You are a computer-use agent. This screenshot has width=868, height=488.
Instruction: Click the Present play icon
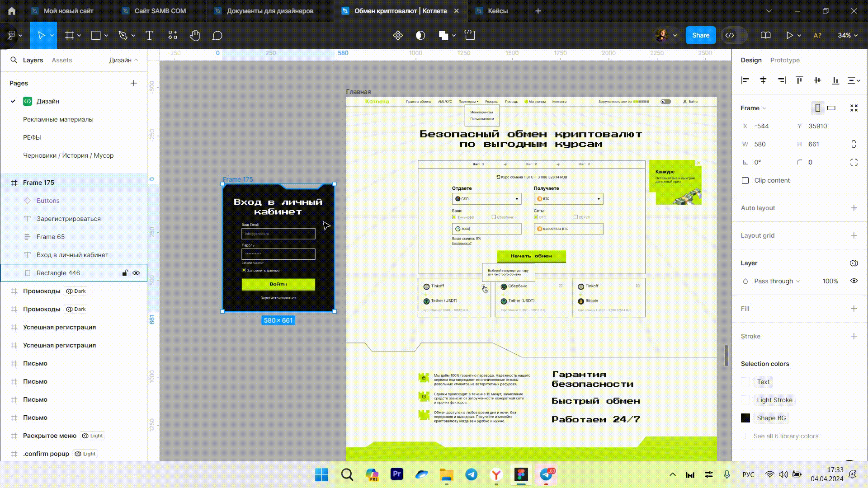point(789,35)
